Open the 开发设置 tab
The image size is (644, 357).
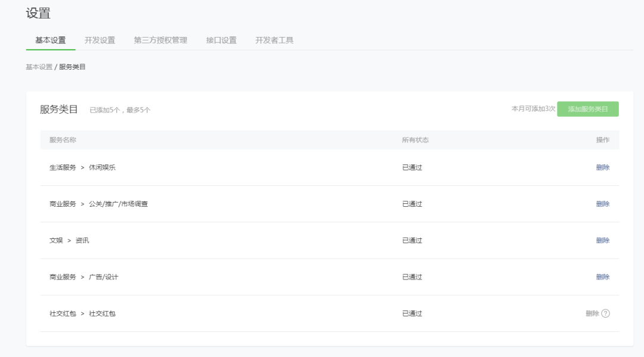pos(100,40)
